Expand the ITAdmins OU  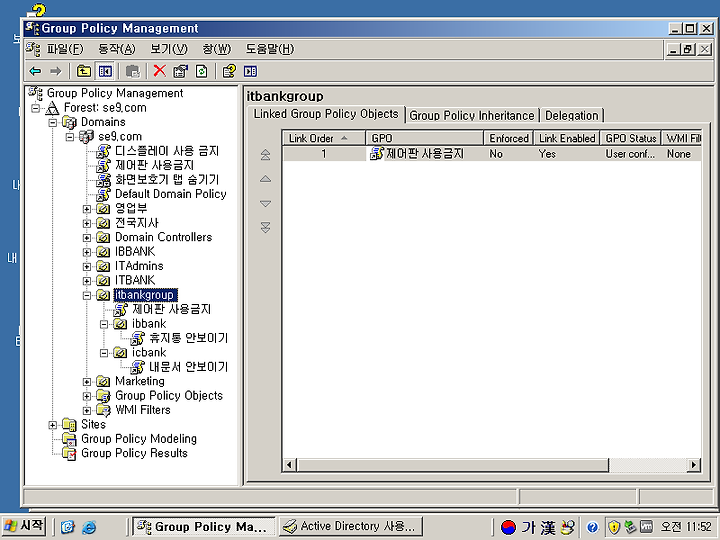click(x=87, y=266)
